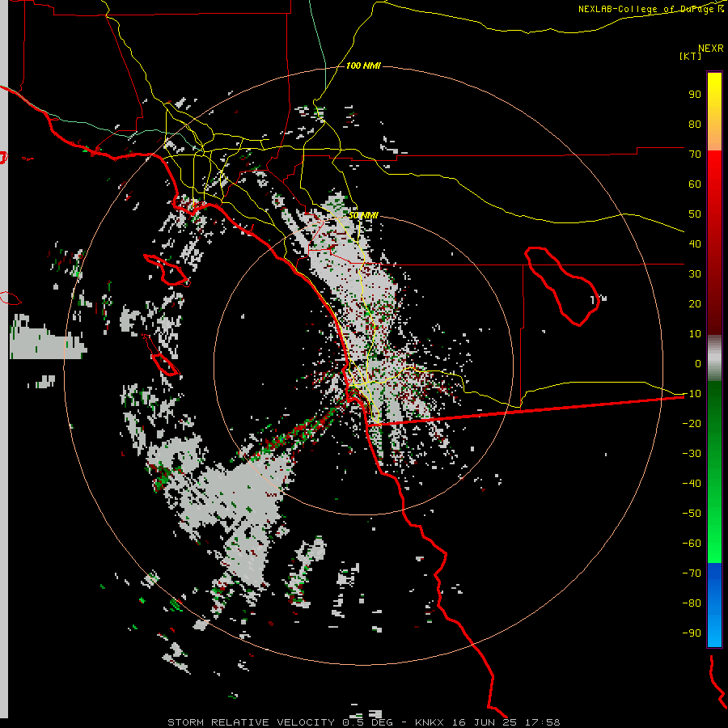Select the -50 knot scale value

coord(692,514)
